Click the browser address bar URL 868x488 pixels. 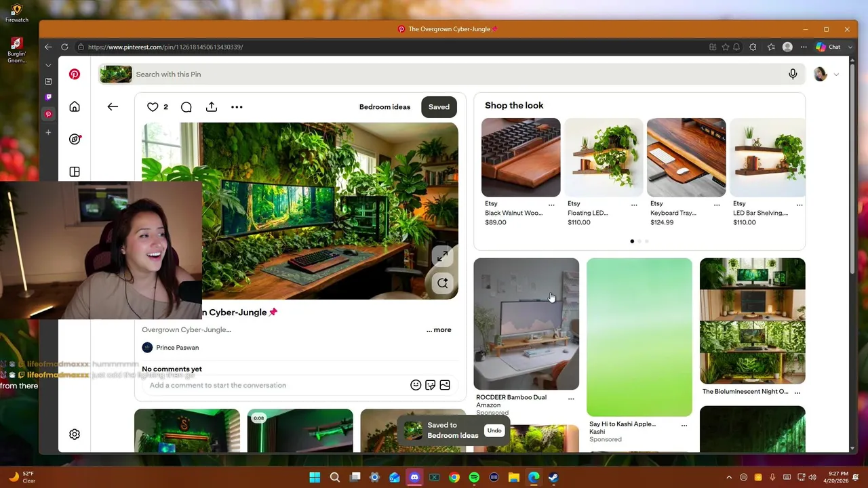pos(165,47)
